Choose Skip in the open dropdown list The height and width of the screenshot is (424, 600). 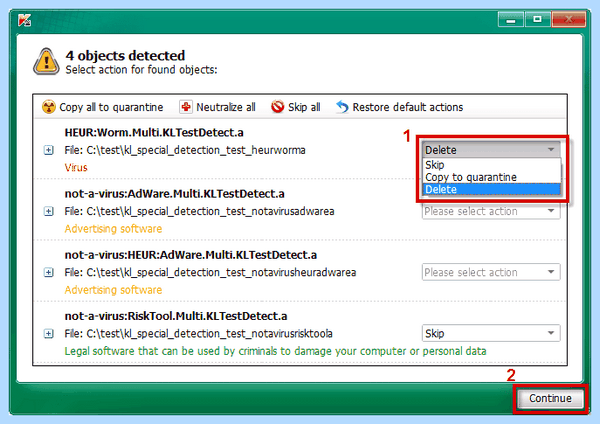point(491,165)
